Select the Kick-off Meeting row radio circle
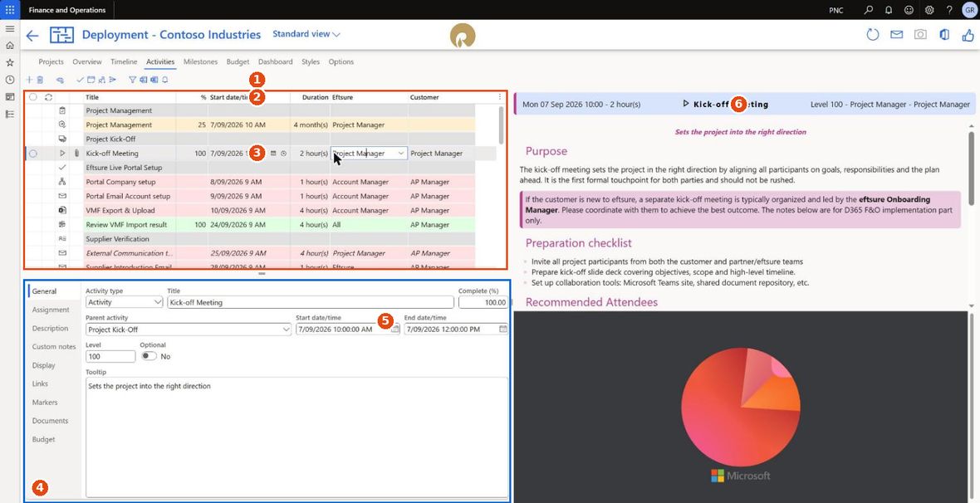Image resolution: width=980 pixels, height=503 pixels. point(33,153)
